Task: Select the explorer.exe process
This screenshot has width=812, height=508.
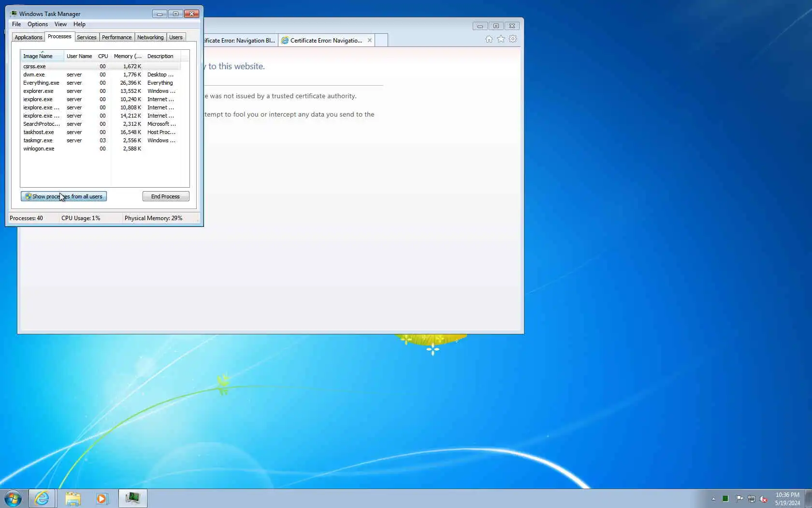Action: tap(101, 91)
